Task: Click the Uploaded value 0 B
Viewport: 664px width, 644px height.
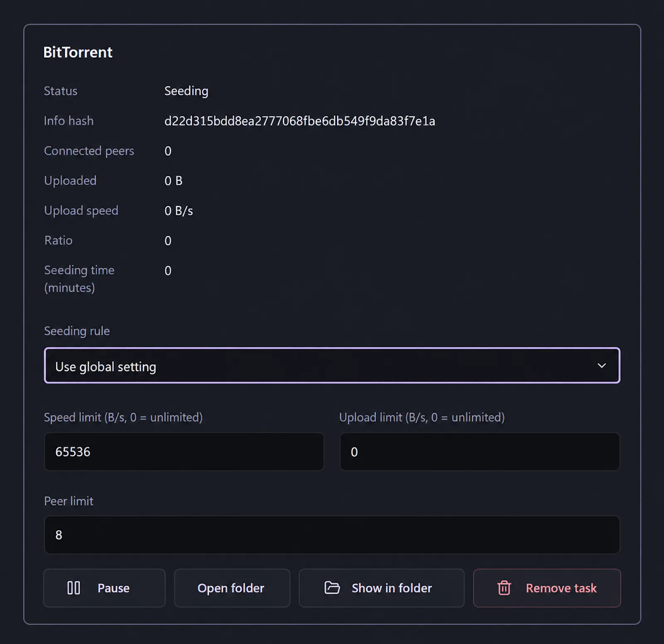Action: click(173, 181)
